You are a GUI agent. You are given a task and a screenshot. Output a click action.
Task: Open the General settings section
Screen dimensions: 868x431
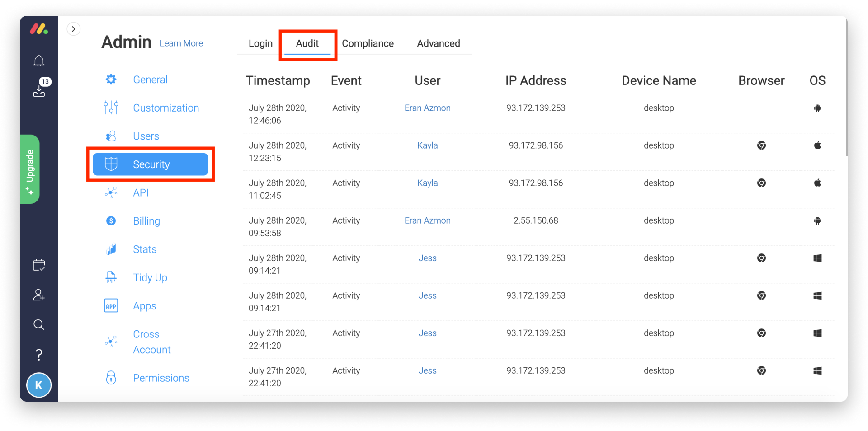tap(150, 80)
